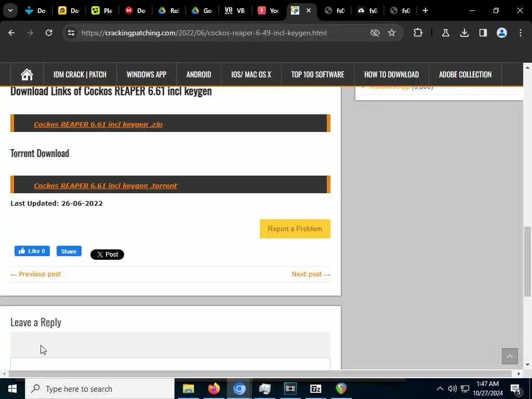Open HOW TO DOWNLOAD menu

coord(392,74)
